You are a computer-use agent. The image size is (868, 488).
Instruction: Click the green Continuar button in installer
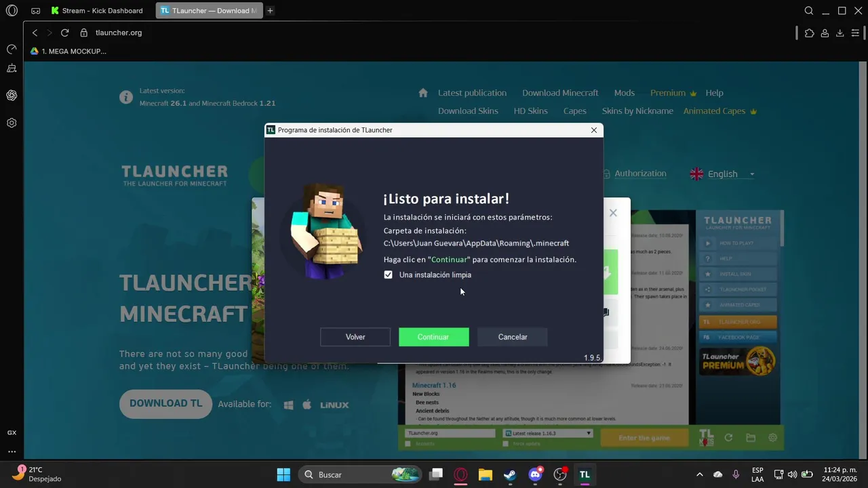(433, 337)
